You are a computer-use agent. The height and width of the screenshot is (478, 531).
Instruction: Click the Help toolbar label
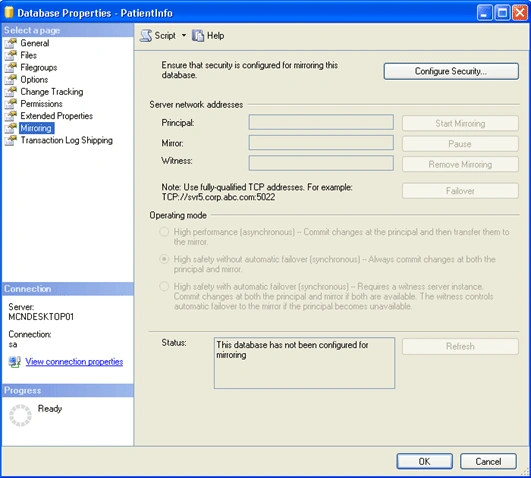216,36
